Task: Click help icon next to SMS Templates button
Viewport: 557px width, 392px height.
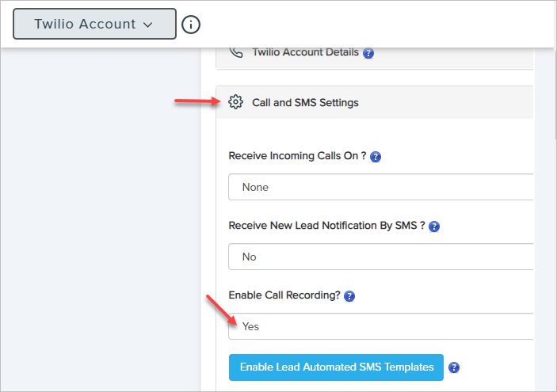Action: [x=454, y=367]
